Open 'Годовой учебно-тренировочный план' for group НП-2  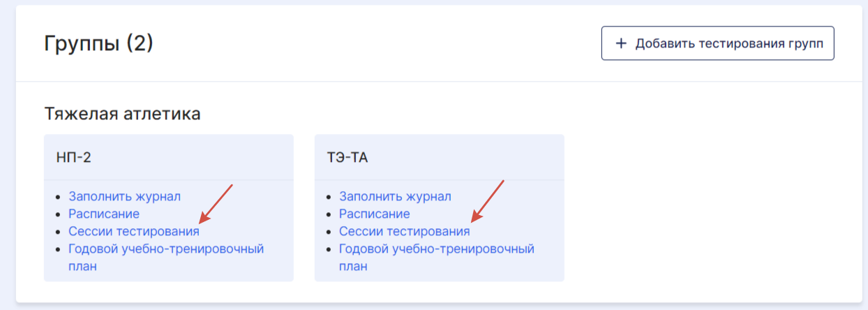166,257
